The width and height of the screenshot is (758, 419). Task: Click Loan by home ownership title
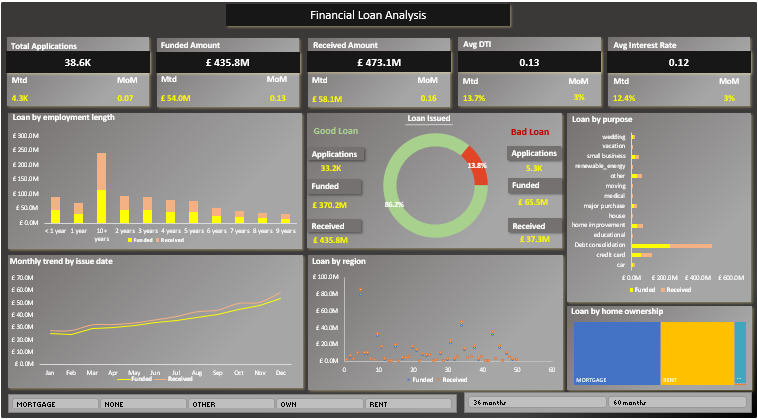click(x=616, y=312)
